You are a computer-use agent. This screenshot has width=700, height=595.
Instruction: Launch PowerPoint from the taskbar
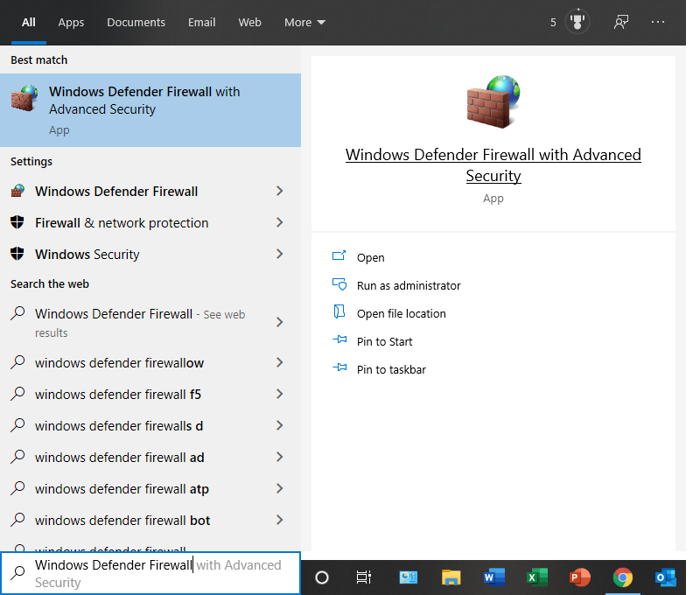tap(579, 577)
